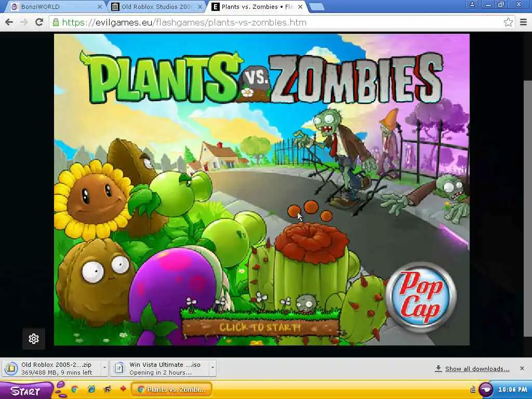Viewport: 532px width, 399px height.
Task: Close the BonziWORLD tab
Action: (100, 7)
